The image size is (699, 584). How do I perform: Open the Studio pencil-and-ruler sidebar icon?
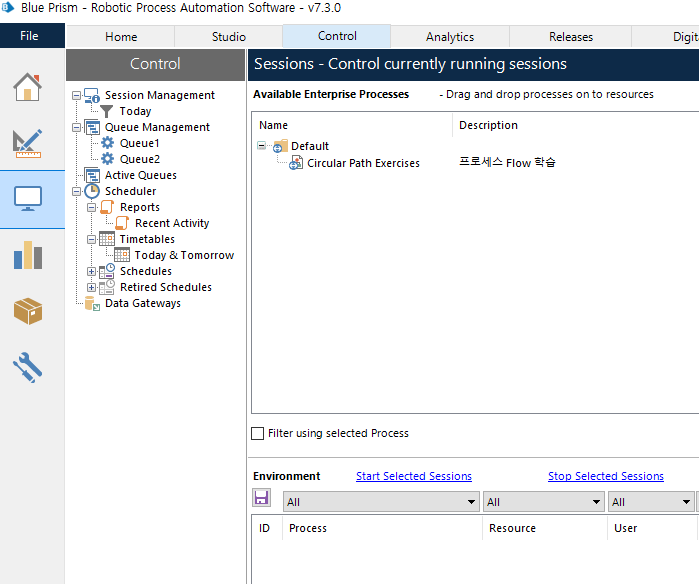pyautogui.click(x=28, y=144)
